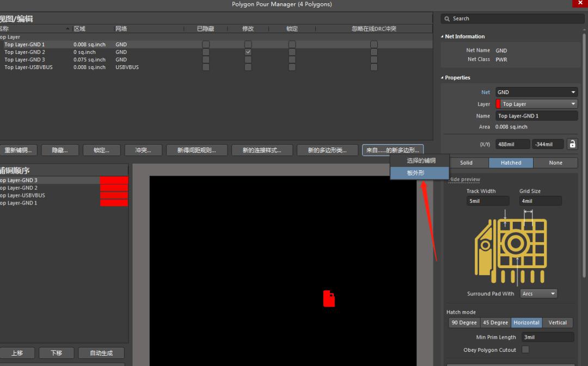This screenshot has width=588, height=366.
Task: Choose 板外形 from the popup menu
Action: [x=416, y=173]
